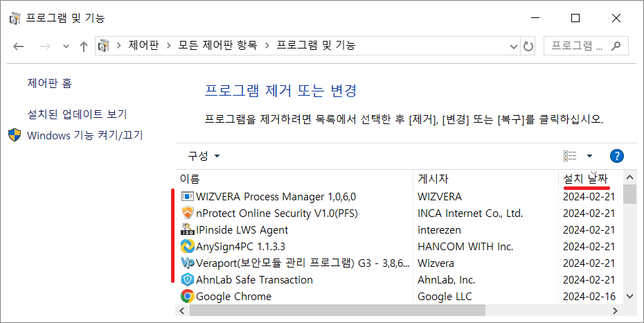Click publisher AhnLab, Inc. cell
This screenshot has height=323, width=644.
(x=446, y=280)
